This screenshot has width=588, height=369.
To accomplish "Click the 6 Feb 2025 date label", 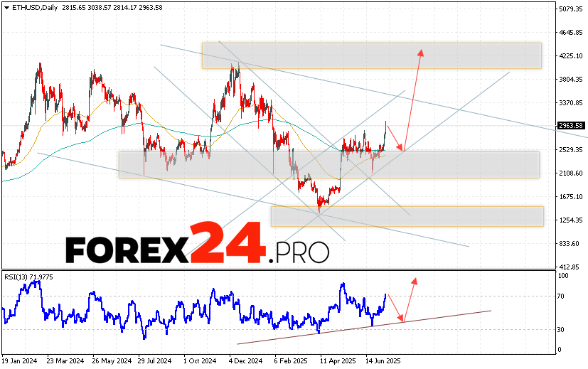I will click(x=290, y=360).
